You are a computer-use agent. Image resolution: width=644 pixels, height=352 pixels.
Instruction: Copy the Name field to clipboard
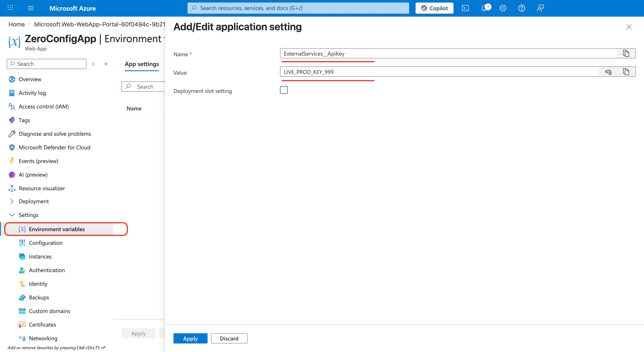click(626, 53)
